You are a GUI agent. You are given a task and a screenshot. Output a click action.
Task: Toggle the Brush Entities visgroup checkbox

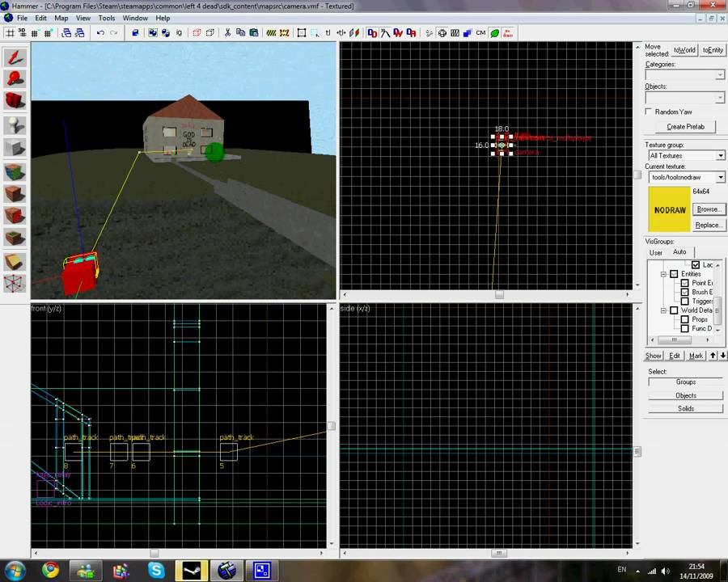(x=685, y=292)
